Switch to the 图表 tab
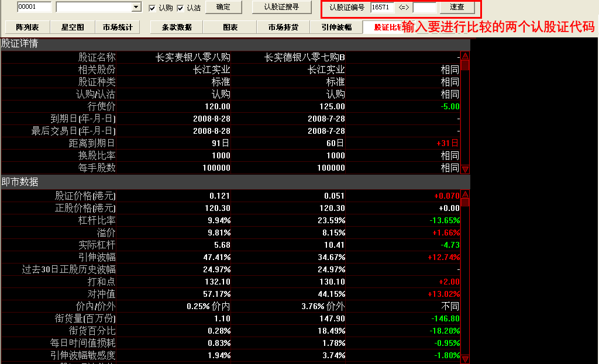The width and height of the screenshot is (599, 364). click(230, 27)
